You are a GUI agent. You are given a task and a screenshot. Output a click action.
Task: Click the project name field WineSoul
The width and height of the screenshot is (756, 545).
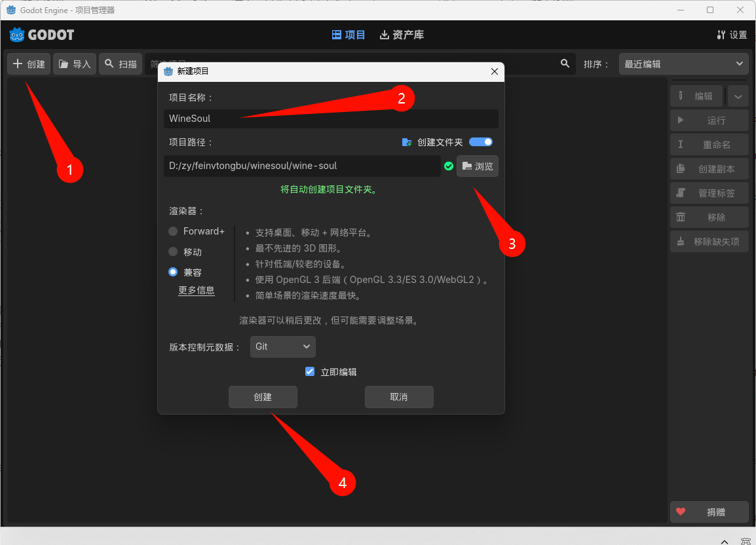coord(331,119)
